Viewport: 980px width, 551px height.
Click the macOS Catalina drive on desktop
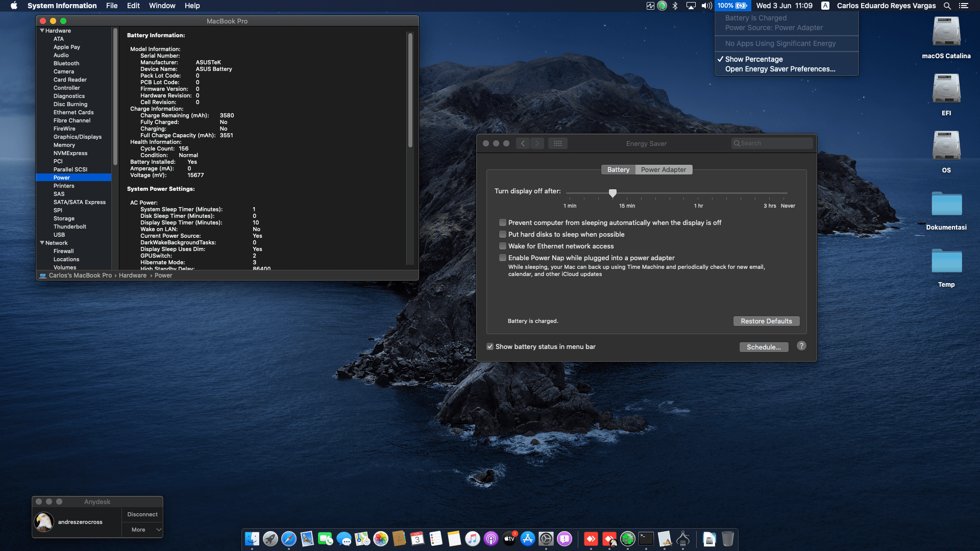[x=946, y=37]
